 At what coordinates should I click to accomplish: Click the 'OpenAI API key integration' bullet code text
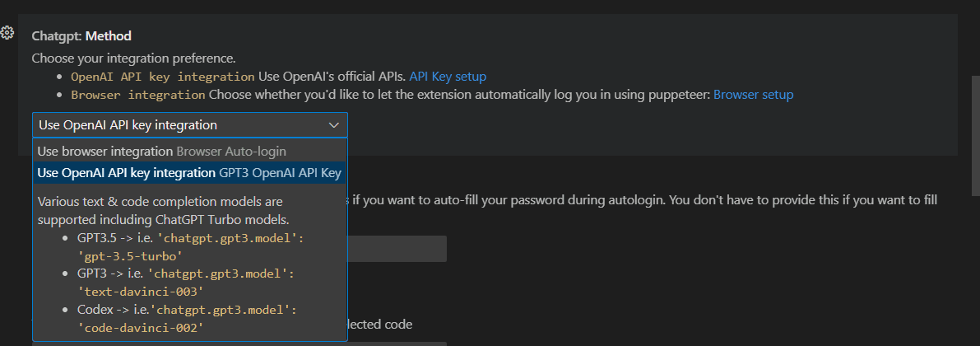(162, 77)
